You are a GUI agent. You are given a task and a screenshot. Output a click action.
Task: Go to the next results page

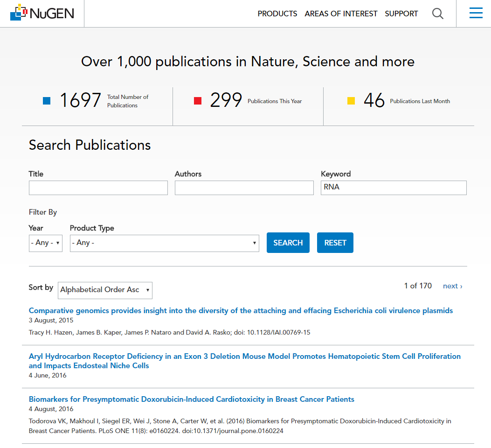[452, 286]
